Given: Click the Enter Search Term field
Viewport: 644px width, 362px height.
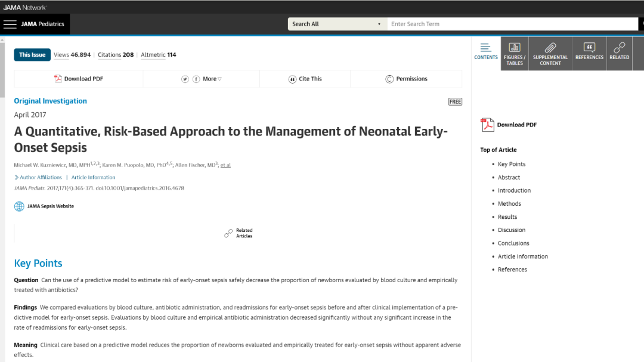Looking at the screenshot, I should tap(512, 24).
